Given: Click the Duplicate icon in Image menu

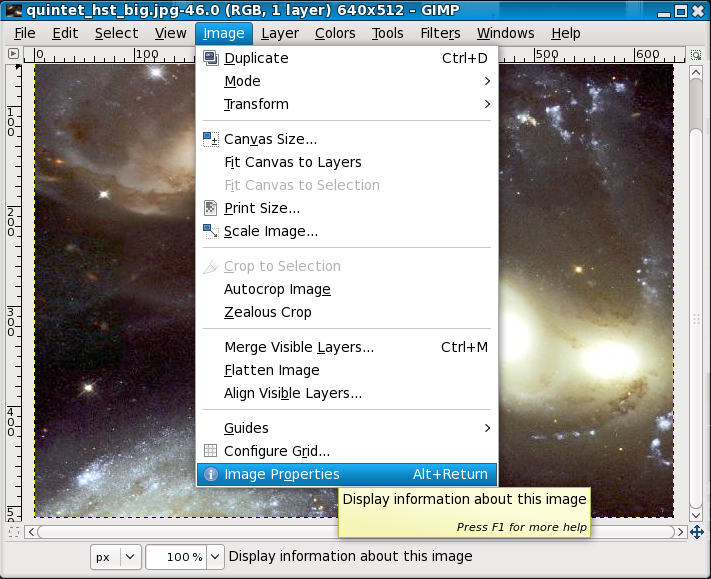Looking at the screenshot, I should tap(210, 58).
